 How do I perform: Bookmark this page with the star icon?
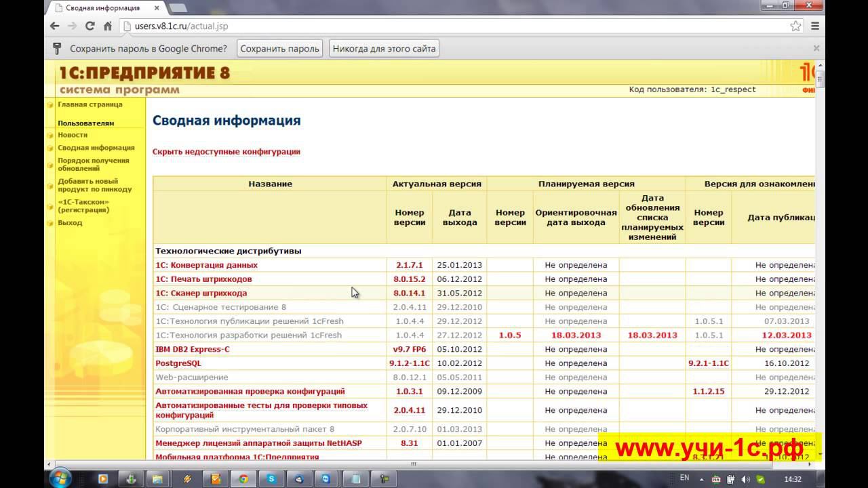coord(795,26)
